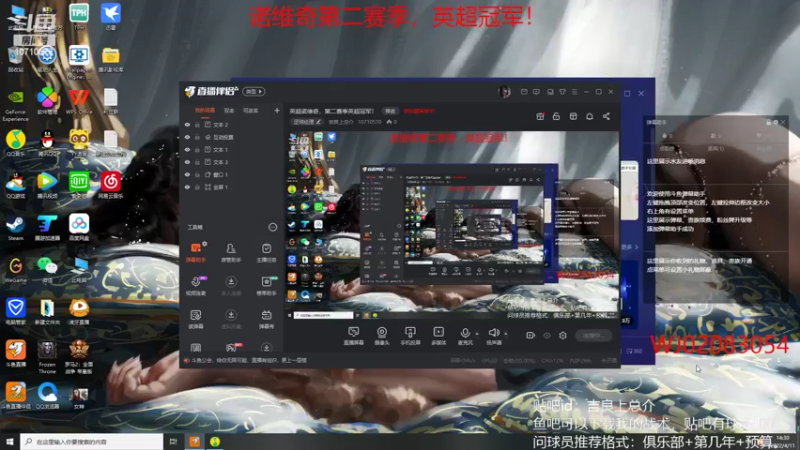Expand speaker options arrow
800x450 pixels.
coord(506,334)
